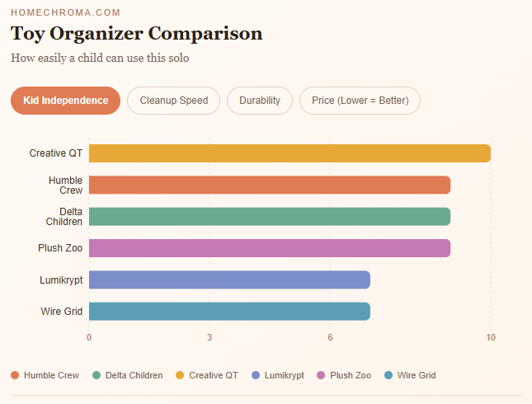
Task: Click the teal Wire Grid legend dot
Action: (388, 375)
